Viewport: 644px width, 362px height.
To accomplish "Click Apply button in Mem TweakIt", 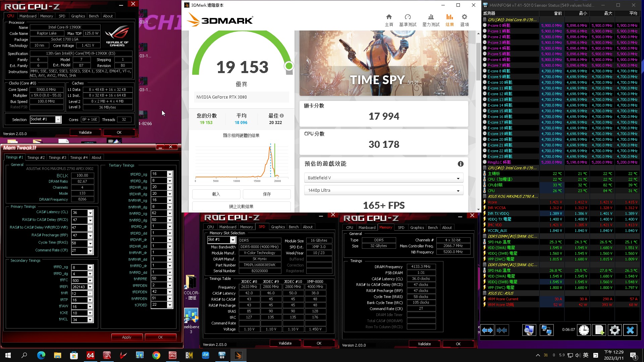I will point(127,337).
